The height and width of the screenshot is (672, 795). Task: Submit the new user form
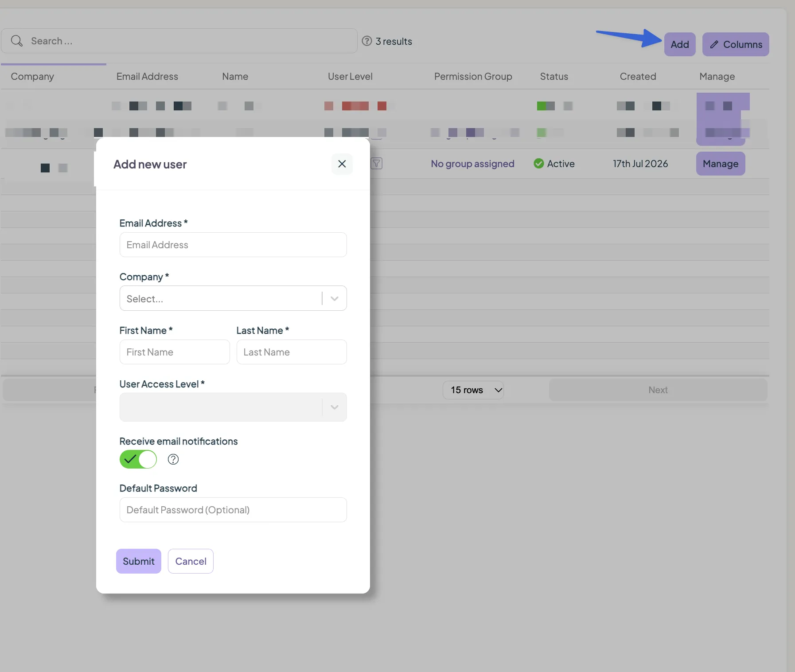(139, 561)
